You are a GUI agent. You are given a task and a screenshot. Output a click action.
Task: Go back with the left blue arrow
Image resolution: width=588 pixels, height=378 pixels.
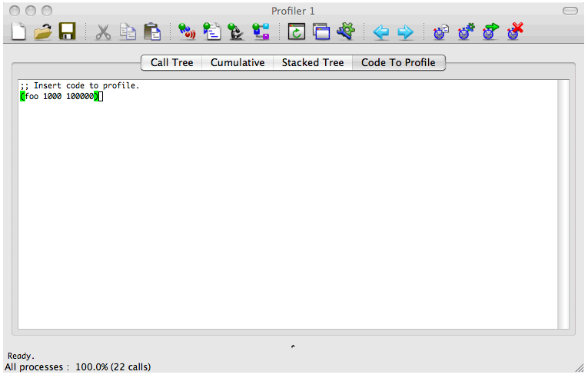pos(381,32)
